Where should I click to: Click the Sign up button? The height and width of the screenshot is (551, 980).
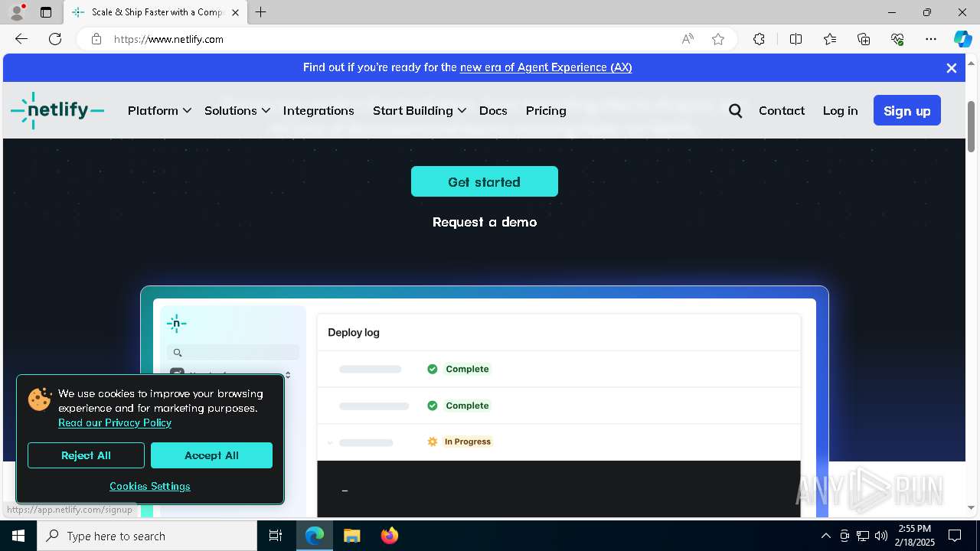point(907,111)
